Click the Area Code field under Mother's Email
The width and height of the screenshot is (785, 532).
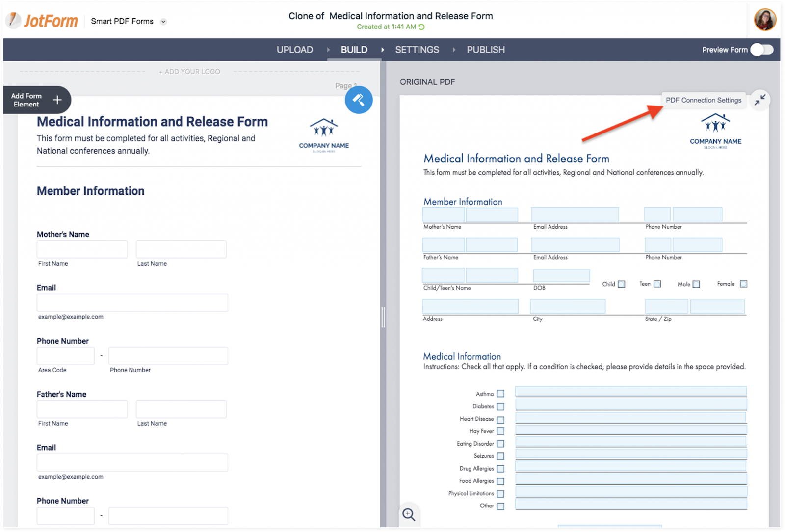point(65,356)
